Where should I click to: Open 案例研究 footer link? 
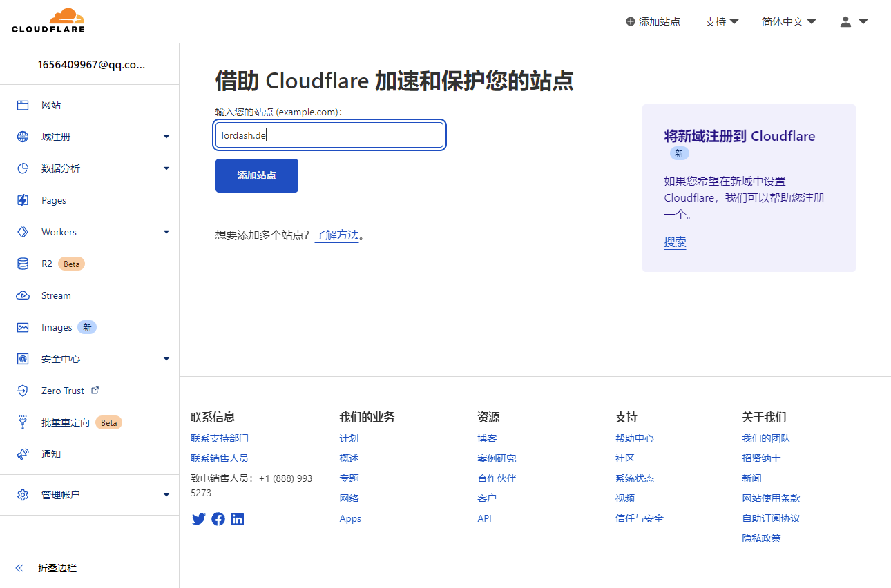(497, 458)
